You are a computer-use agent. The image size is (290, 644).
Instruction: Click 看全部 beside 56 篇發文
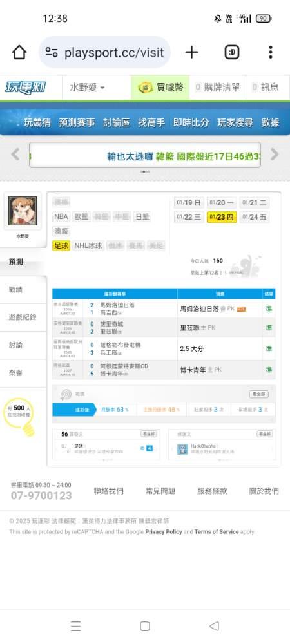149,434
